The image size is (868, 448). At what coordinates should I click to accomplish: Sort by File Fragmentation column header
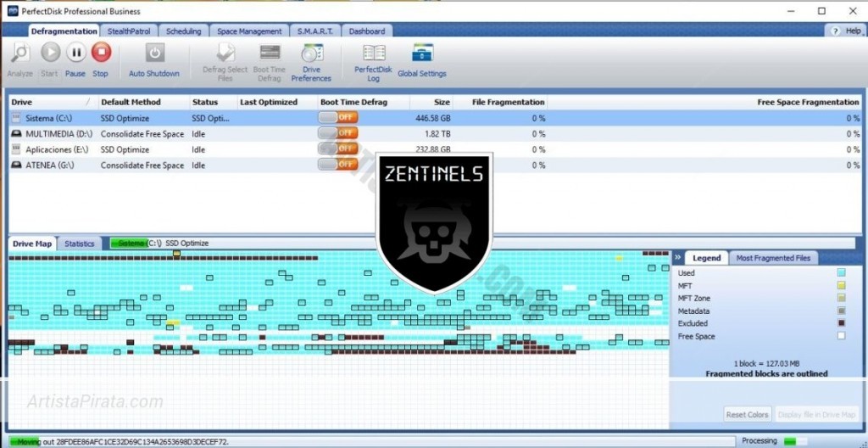(500, 102)
